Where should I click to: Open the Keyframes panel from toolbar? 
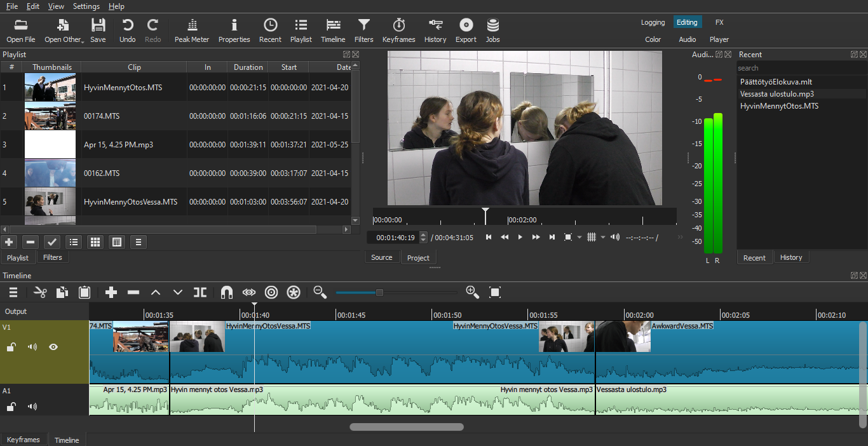click(x=398, y=30)
